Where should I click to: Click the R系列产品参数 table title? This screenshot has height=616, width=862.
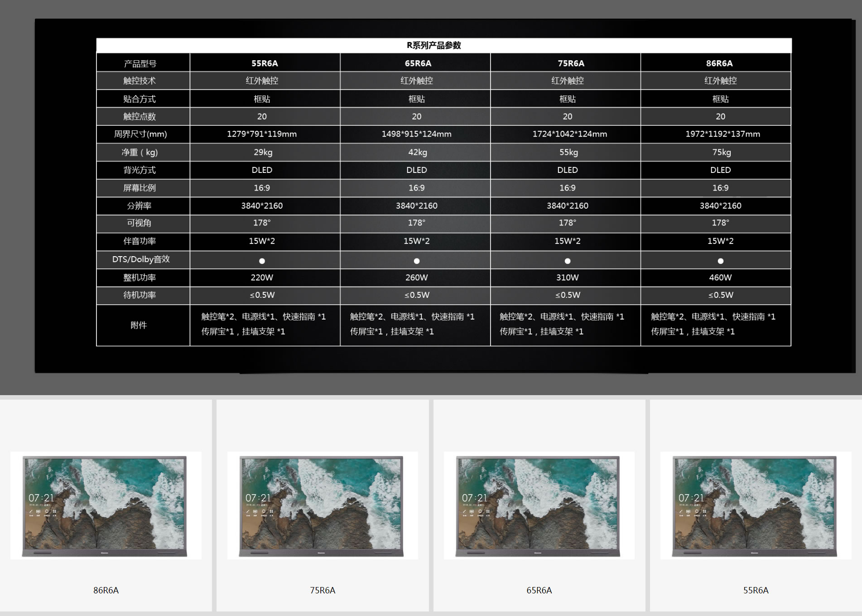click(433, 45)
